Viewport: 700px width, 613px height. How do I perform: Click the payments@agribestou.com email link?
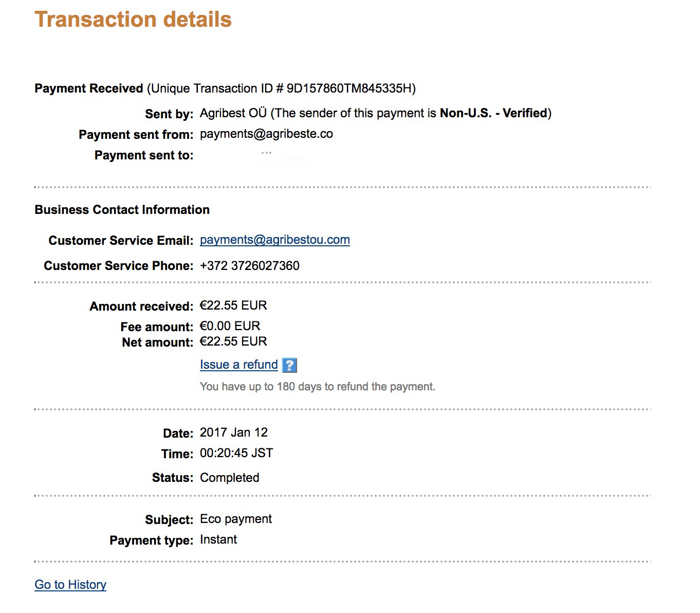274,240
